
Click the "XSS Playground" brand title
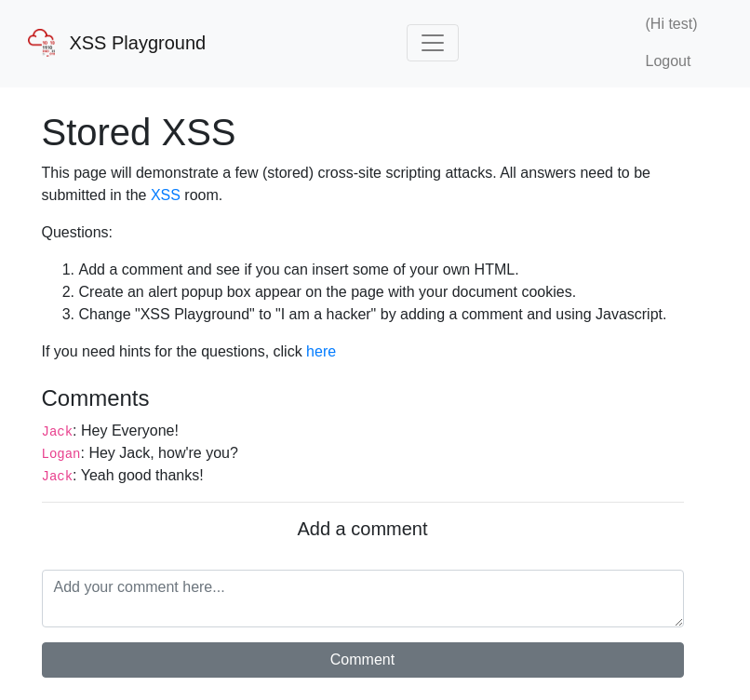point(137,43)
